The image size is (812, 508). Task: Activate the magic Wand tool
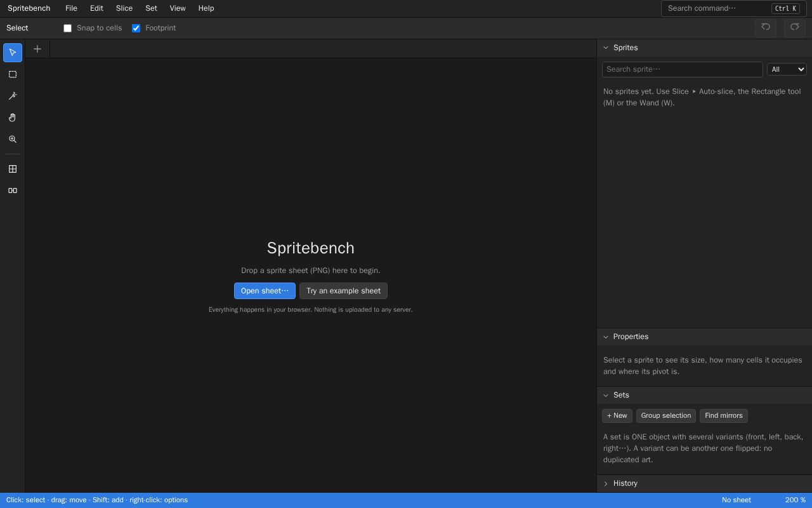pos(13,96)
